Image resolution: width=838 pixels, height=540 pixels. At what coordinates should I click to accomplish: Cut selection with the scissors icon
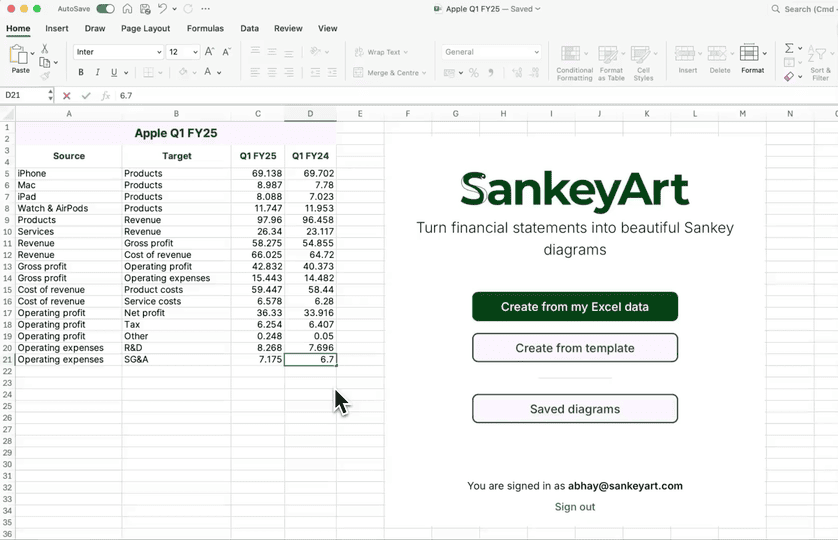pos(44,48)
